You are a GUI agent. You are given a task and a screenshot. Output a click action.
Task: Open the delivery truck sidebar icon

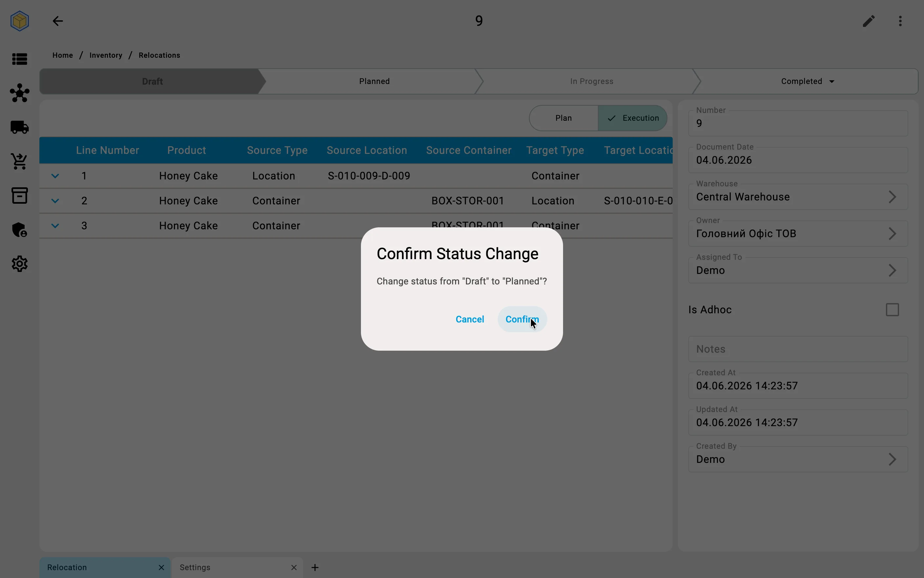coord(19,127)
